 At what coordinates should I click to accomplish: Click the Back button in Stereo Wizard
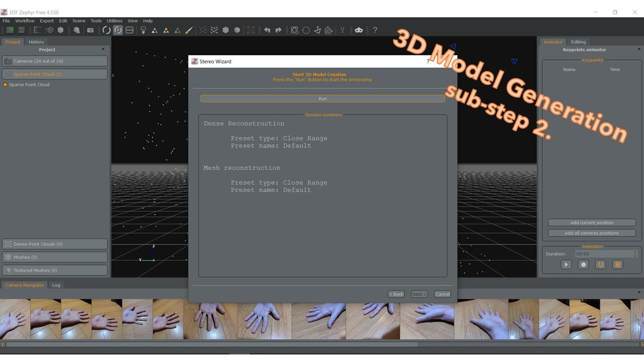pos(396,294)
